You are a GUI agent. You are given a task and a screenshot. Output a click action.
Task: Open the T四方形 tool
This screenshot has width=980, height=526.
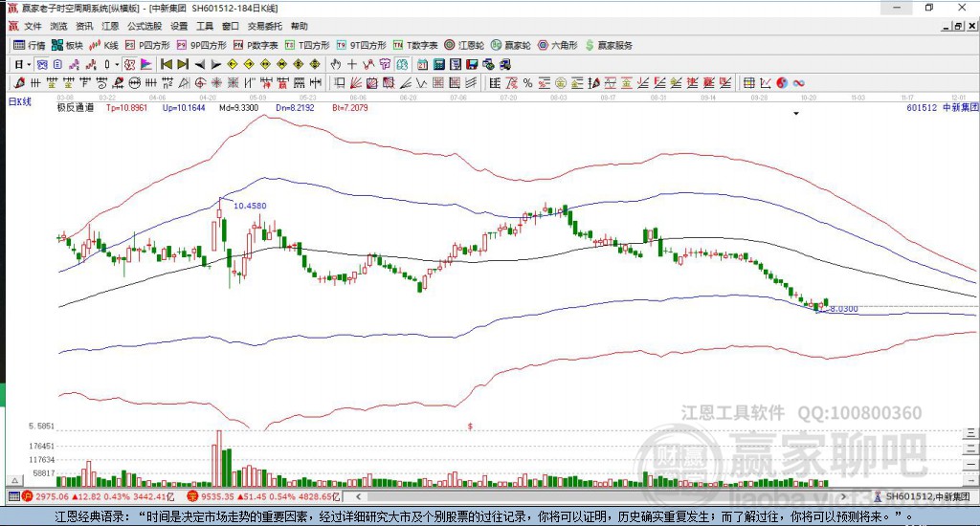(x=307, y=45)
